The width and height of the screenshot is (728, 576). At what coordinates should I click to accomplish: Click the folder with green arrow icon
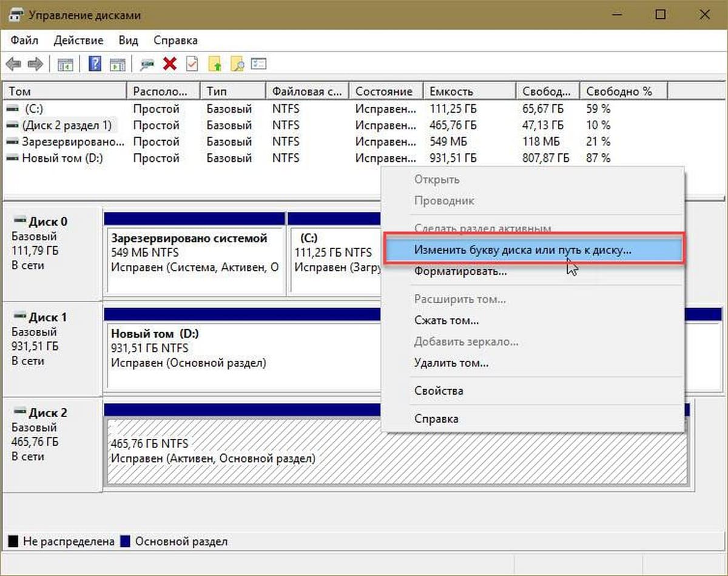(x=215, y=64)
